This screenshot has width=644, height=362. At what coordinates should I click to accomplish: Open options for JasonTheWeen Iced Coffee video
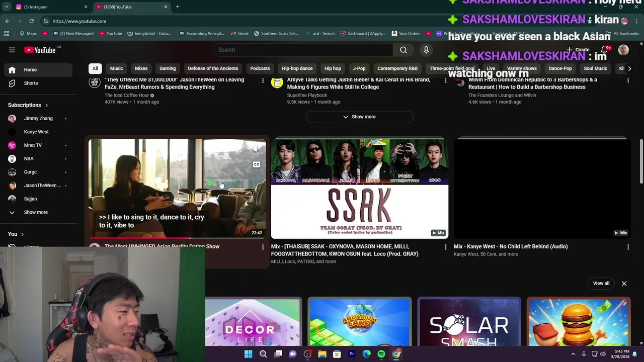263,80
